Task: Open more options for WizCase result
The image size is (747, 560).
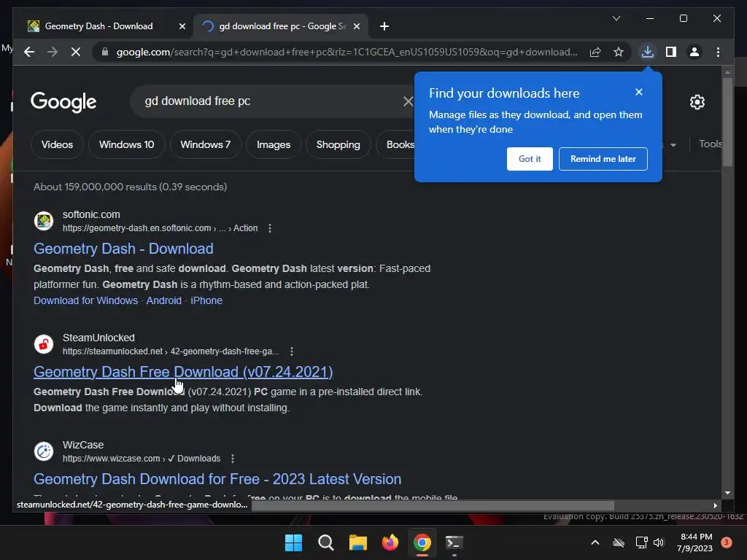Action: click(233, 459)
